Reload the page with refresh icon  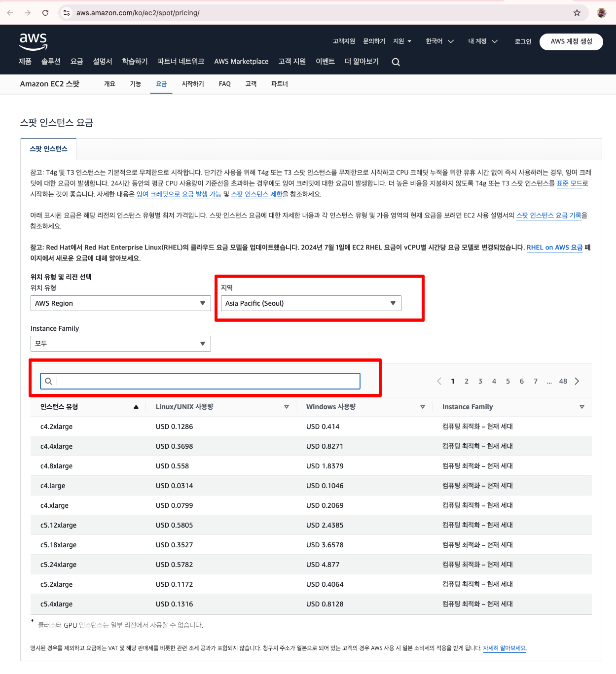pos(45,13)
